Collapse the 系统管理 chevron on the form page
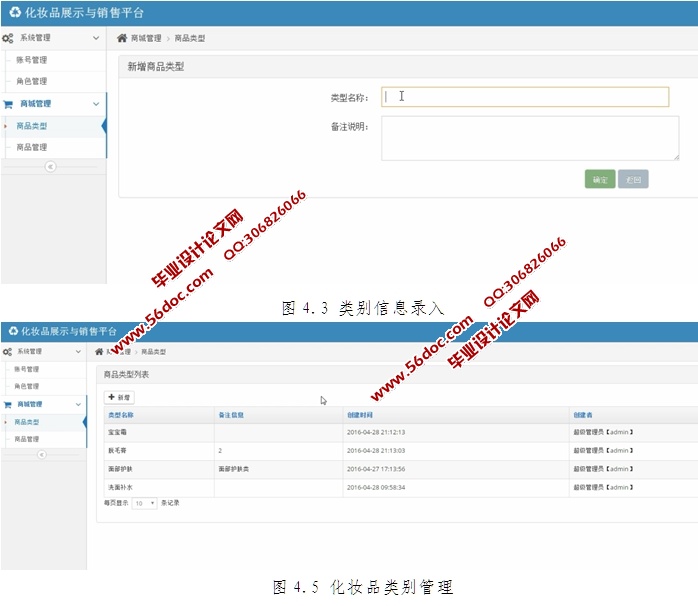This screenshot has height=606, width=698. [96, 38]
